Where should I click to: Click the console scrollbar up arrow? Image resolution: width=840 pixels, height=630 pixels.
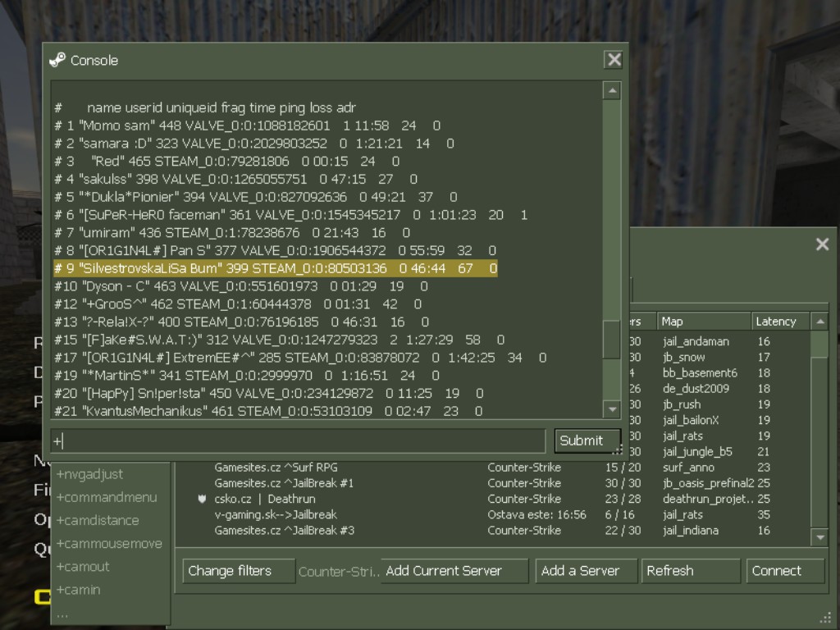tap(612, 90)
